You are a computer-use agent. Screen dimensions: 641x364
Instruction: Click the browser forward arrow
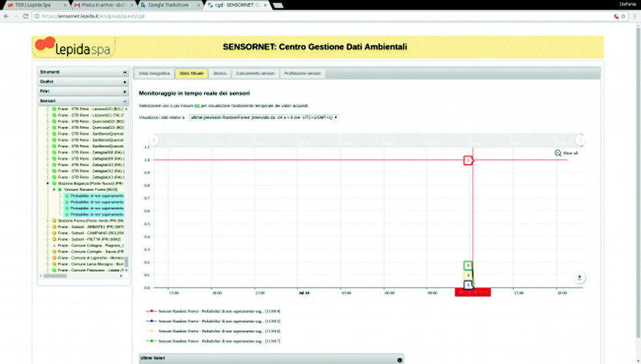pos(16,16)
